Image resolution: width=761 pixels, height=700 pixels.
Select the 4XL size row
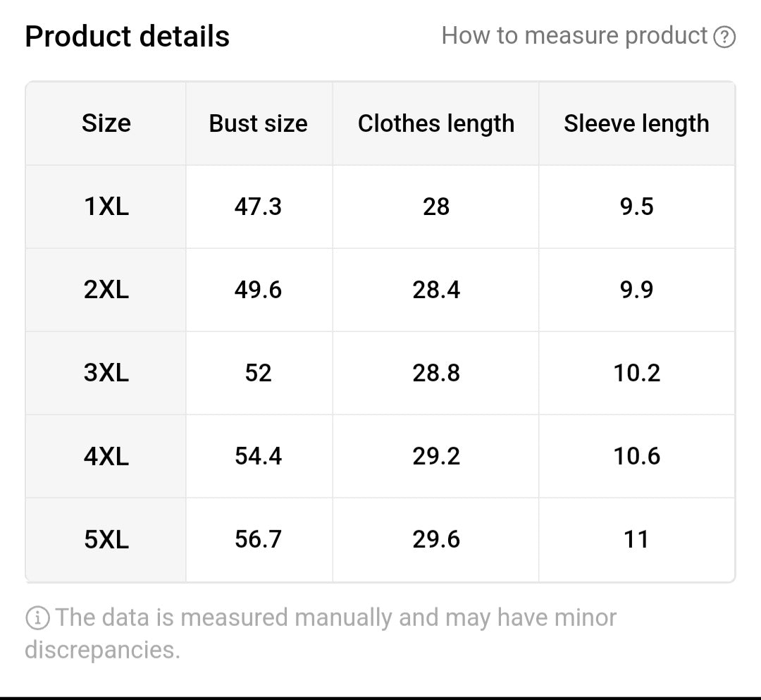(x=106, y=456)
